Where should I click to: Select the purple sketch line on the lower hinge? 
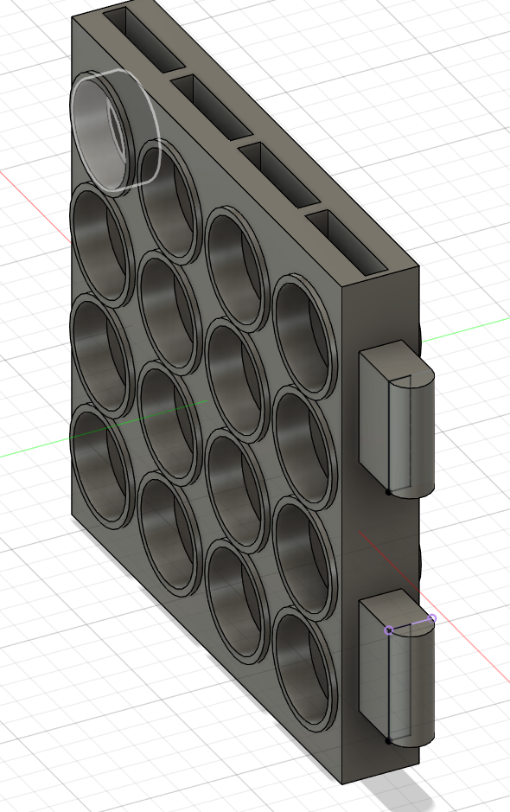tap(411, 624)
